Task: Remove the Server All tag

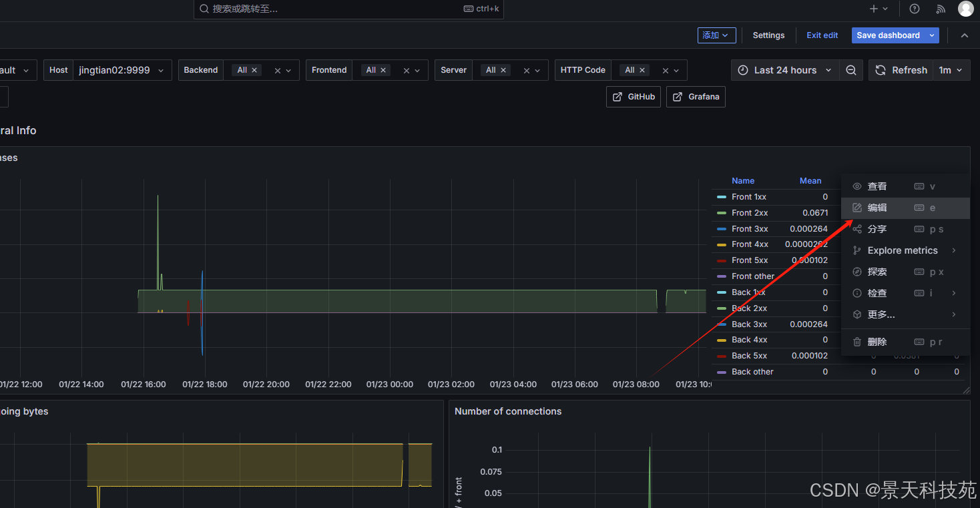Action: point(503,70)
